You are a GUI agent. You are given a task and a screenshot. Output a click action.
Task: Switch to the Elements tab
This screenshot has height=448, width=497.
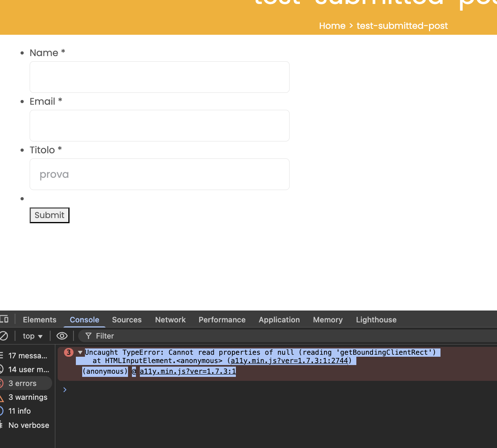click(40, 320)
